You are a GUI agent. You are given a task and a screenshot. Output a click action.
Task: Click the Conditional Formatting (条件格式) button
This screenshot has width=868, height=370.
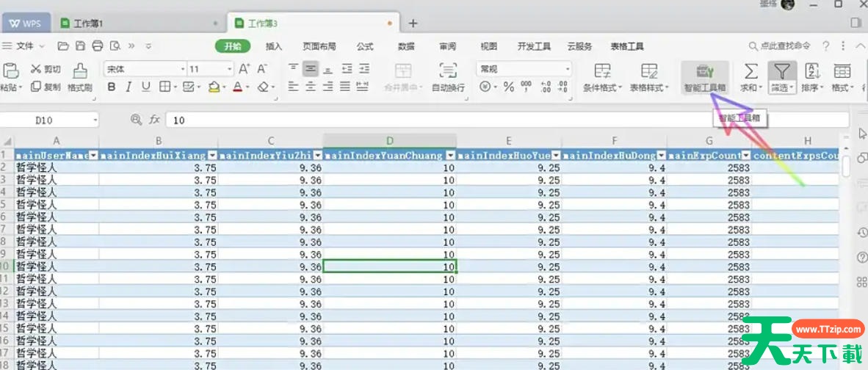603,77
